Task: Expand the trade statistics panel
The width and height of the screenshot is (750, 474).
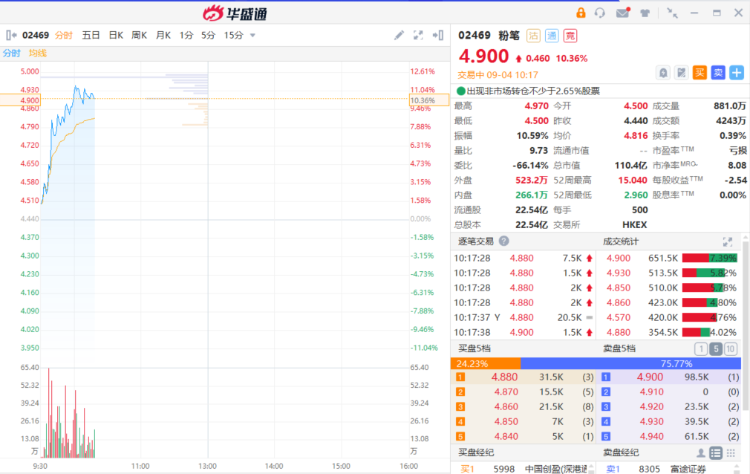Action: (727, 242)
